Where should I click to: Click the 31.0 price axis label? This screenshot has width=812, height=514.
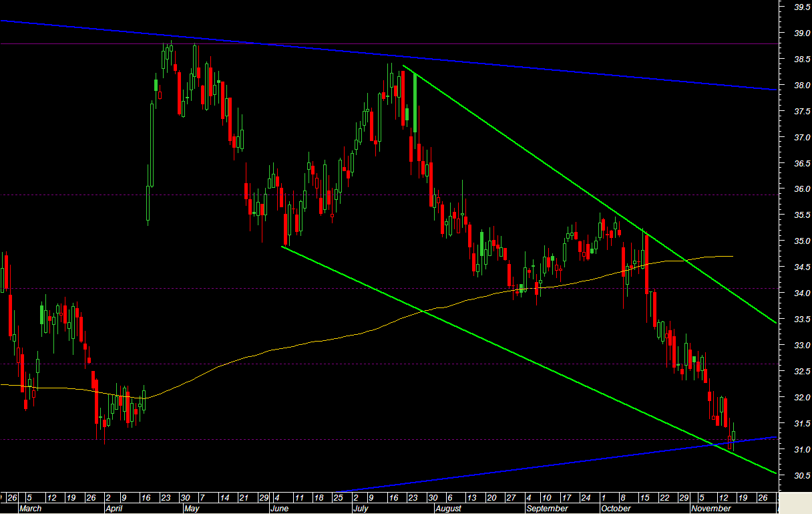tap(801, 450)
